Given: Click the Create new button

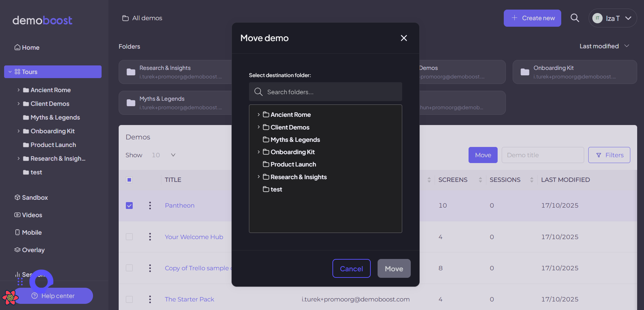Looking at the screenshot, I should tap(532, 18).
